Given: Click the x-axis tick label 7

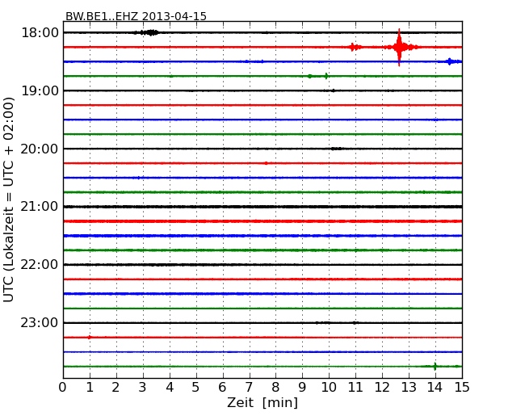Looking at the screenshot, I should [249, 387].
